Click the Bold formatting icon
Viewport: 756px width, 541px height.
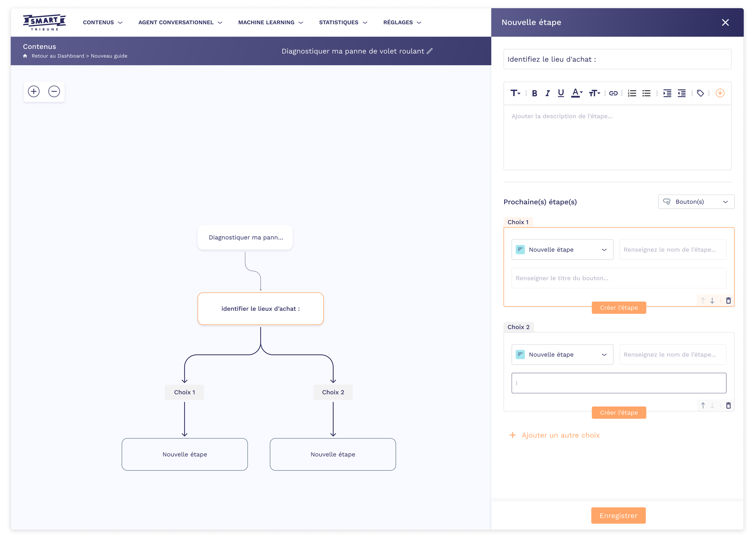(534, 93)
